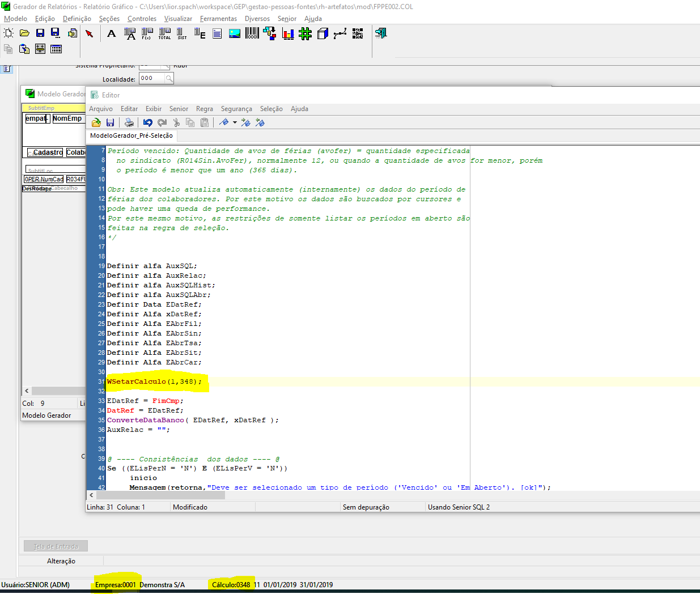Click the QR code tool icon
Image resolution: width=700 pixels, height=594 pixels.
(358, 33)
